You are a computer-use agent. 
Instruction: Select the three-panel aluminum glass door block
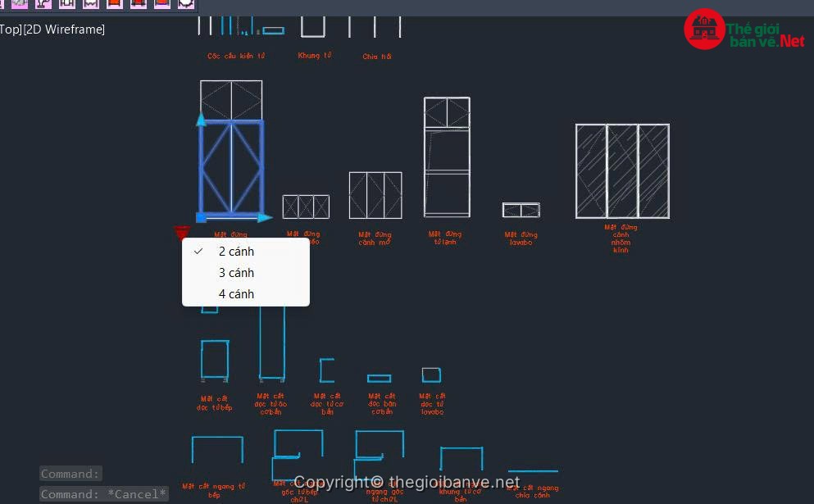coord(622,170)
